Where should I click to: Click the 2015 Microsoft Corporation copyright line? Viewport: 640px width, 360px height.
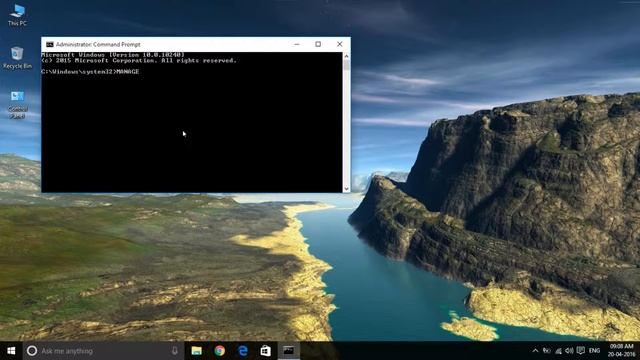pyautogui.click(x=139, y=60)
